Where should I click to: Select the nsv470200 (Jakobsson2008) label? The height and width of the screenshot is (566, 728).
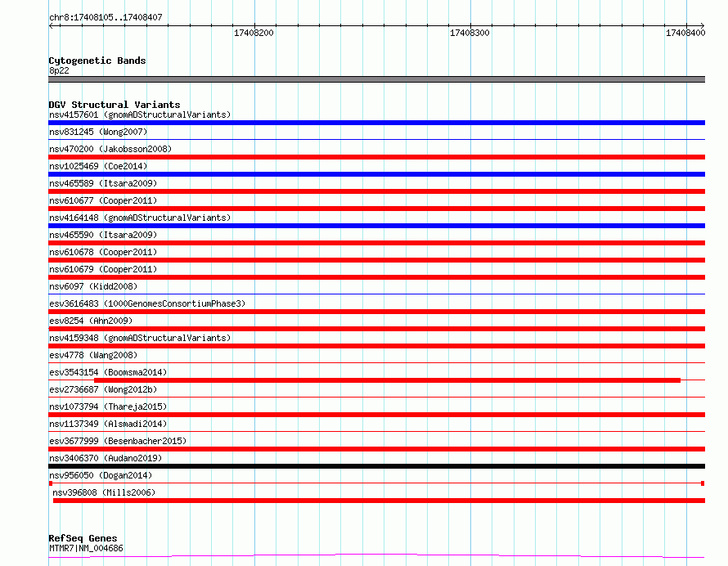pos(110,149)
